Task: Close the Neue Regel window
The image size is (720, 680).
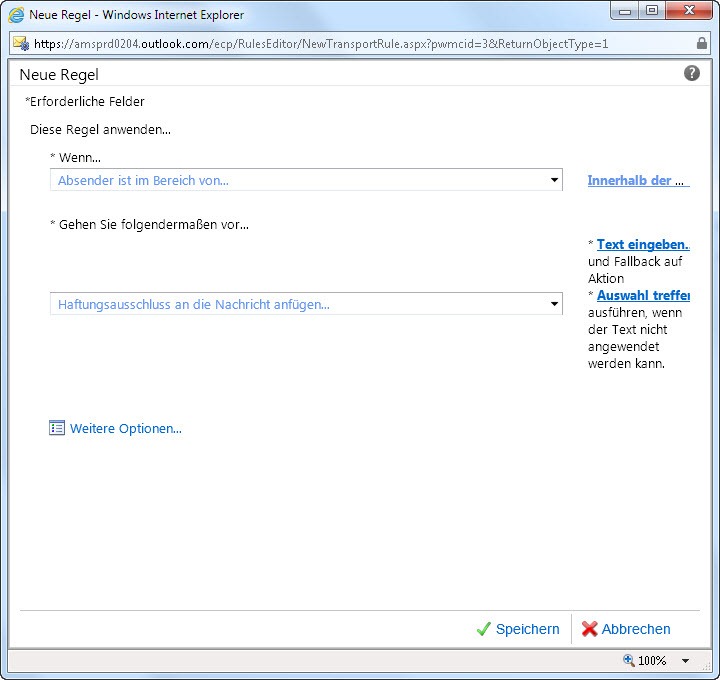Action: [x=689, y=11]
